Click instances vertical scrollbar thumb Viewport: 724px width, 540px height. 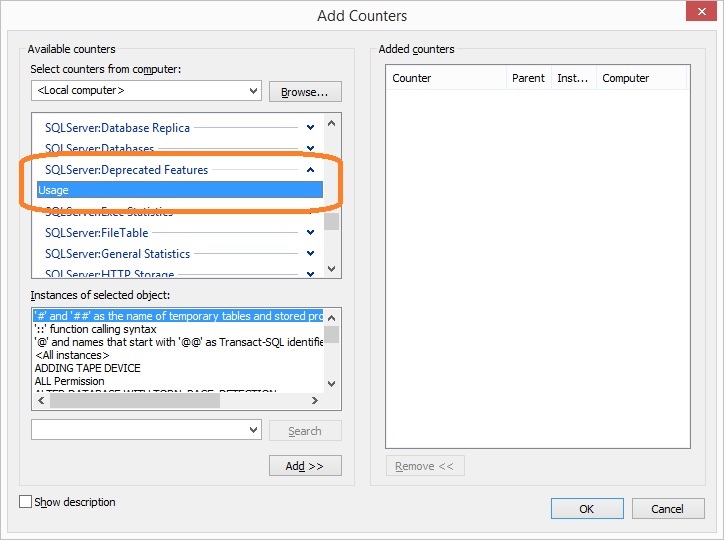click(x=331, y=334)
